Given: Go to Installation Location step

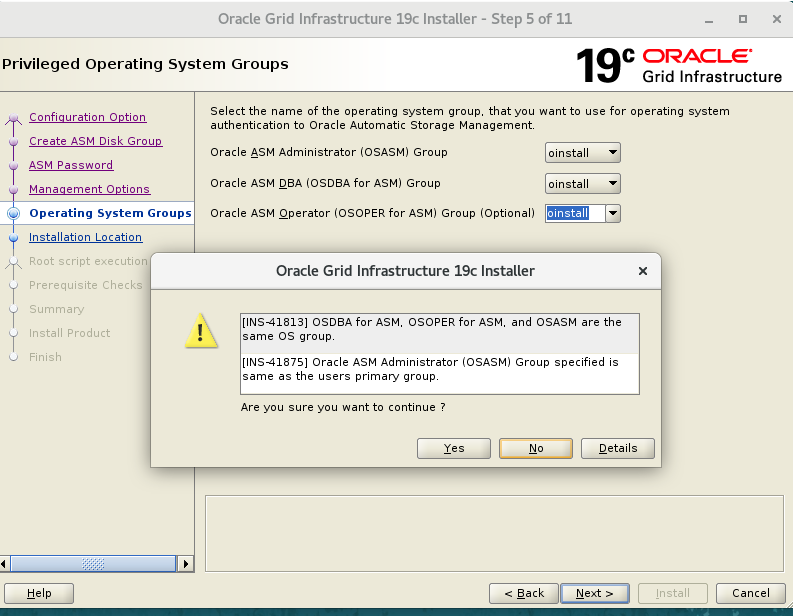Looking at the screenshot, I should [85, 237].
